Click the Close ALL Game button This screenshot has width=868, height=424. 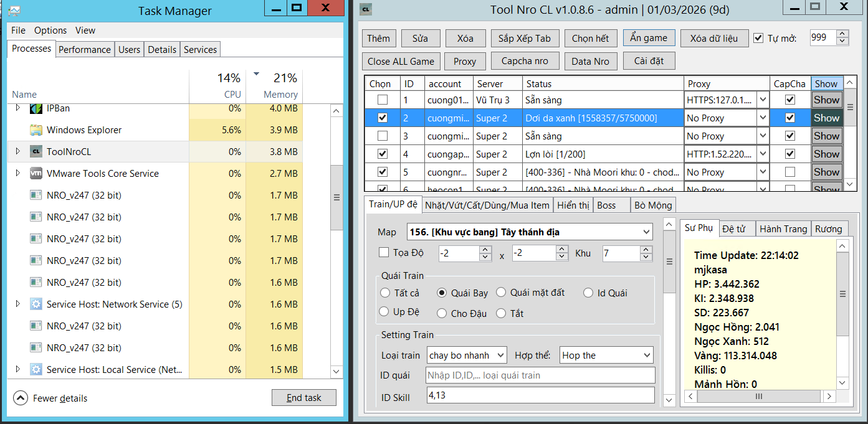[x=401, y=61]
